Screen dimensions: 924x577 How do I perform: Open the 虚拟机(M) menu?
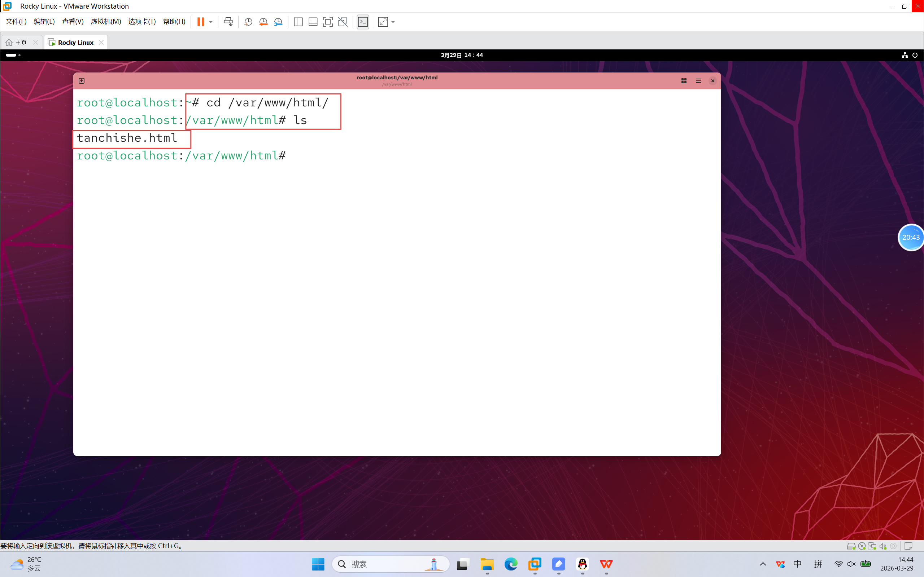pyautogui.click(x=106, y=22)
